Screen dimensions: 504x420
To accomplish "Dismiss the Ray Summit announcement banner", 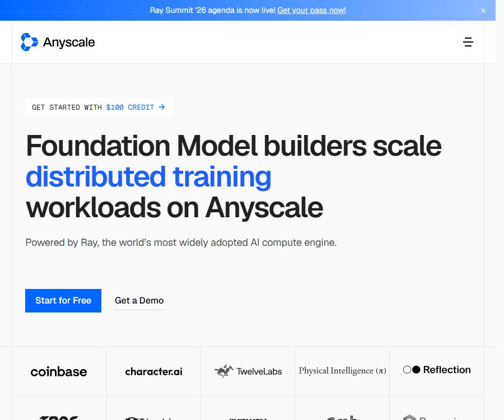I will tap(483, 11).
